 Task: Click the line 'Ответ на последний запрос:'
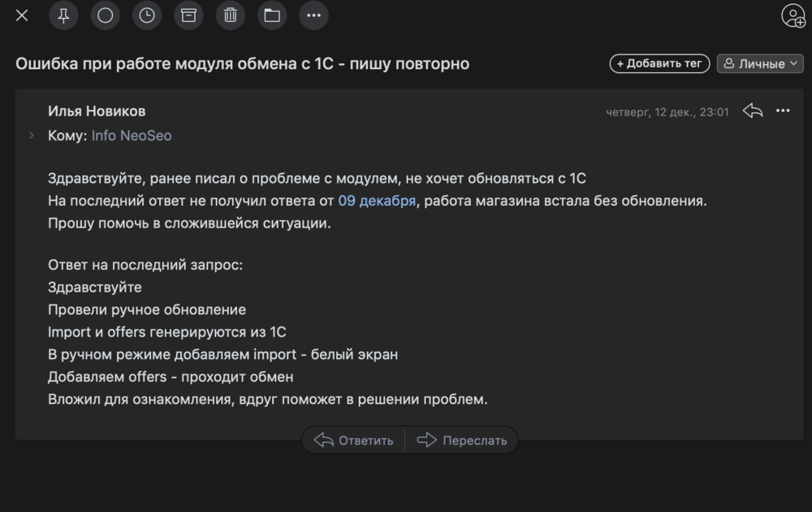[x=145, y=265]
